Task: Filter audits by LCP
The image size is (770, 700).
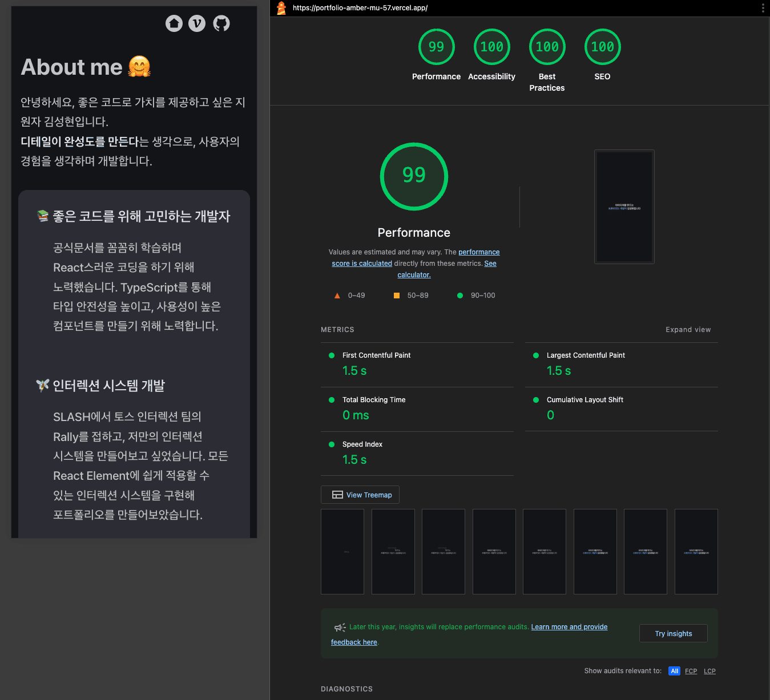Action: (x=709, y=671)
